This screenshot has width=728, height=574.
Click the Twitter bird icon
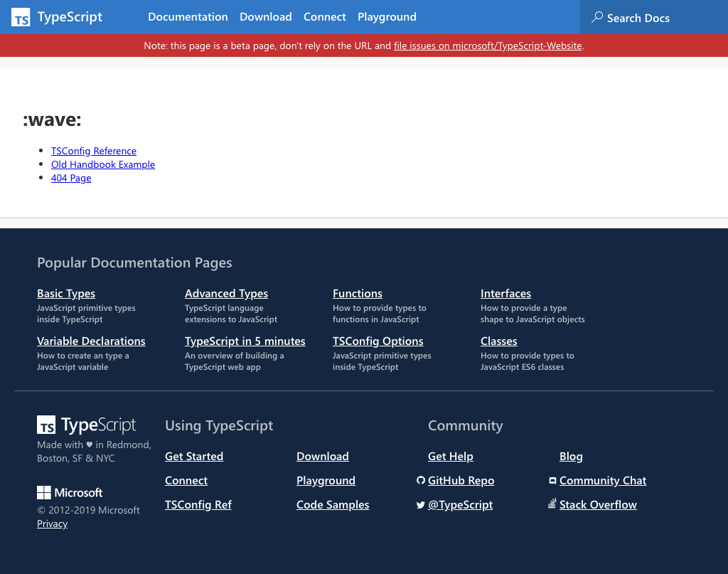(421, 505)
